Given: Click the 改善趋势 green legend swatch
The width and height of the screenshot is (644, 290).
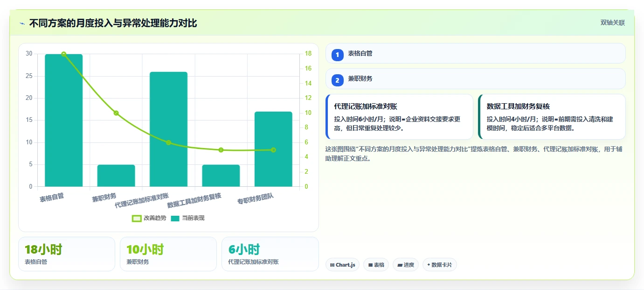Looking at the screenshot, I should tap(137, 218).
